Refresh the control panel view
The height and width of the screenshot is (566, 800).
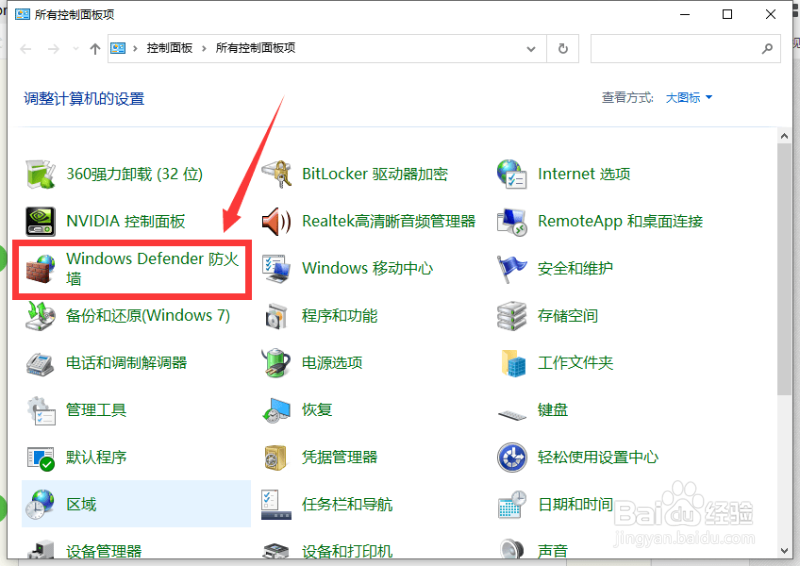point(563,48)
